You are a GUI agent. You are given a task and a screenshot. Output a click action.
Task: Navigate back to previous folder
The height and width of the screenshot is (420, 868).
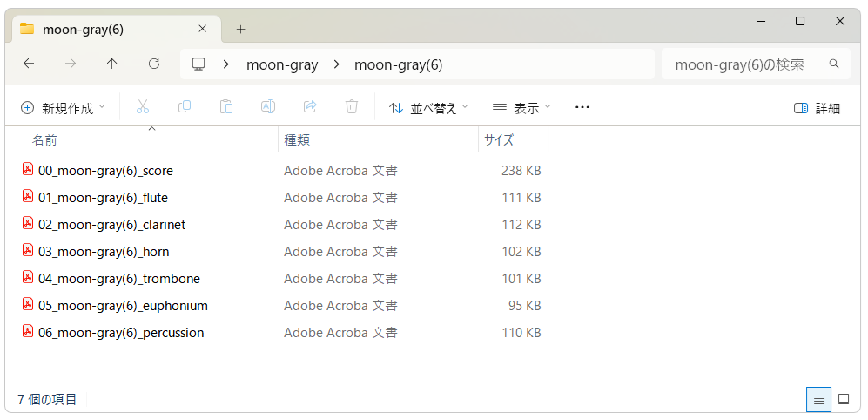coord(29,64)
